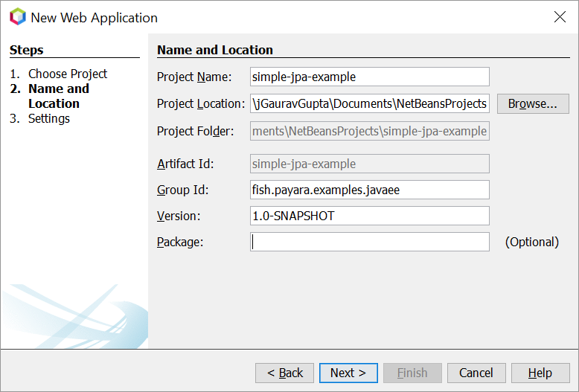Edit the Group Id field
The image size is (579, 392).
tap(369, 190)
